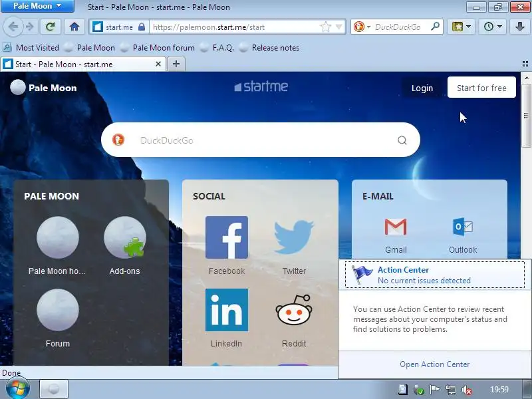Open the Pale Moon forum bookmark
Viewport: 532px width, 399px height.
(158, 48)
